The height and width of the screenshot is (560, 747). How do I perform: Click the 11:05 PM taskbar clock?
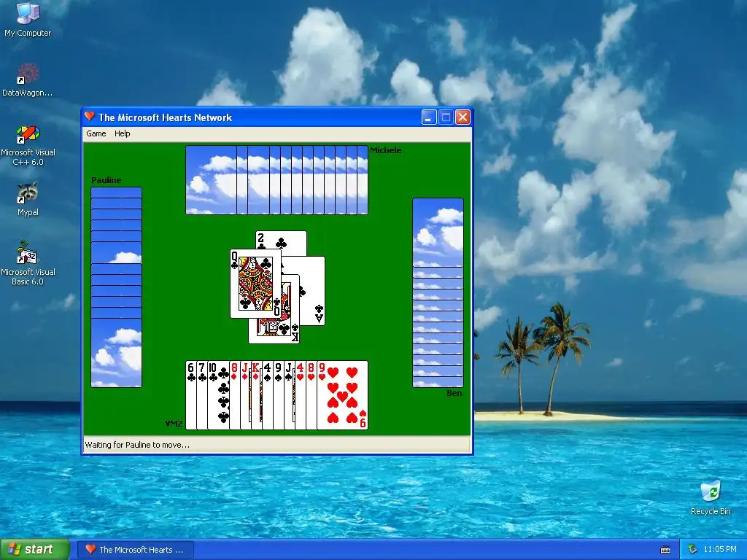coord(720,550)
